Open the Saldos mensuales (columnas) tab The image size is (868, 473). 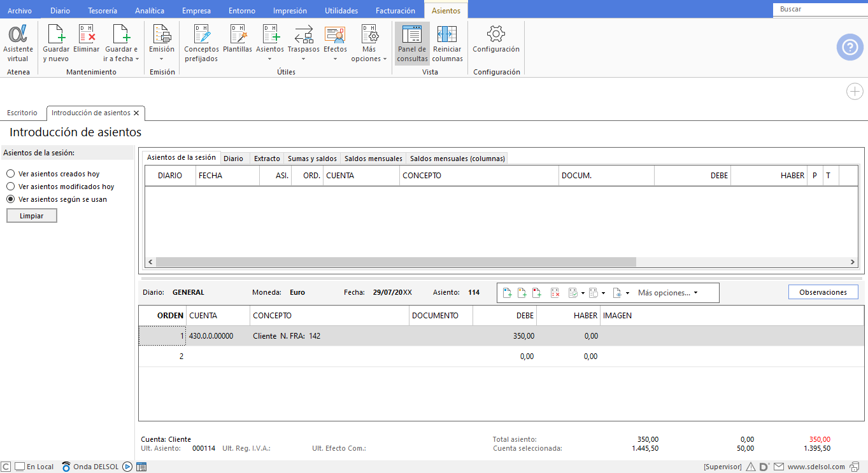pyautogui.click(x=457, y=159)
